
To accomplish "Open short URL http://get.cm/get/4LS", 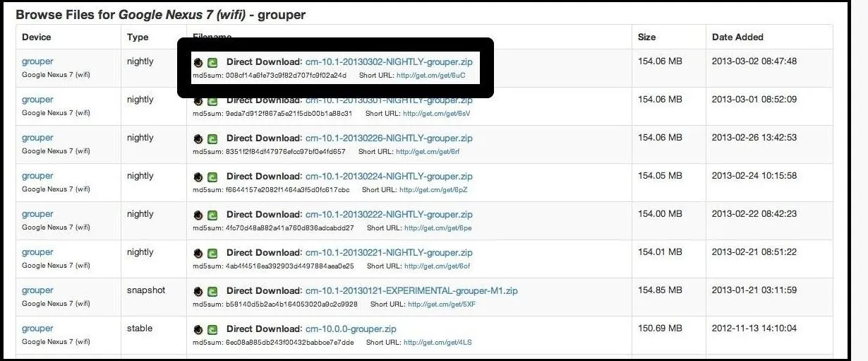I will 438,342.
